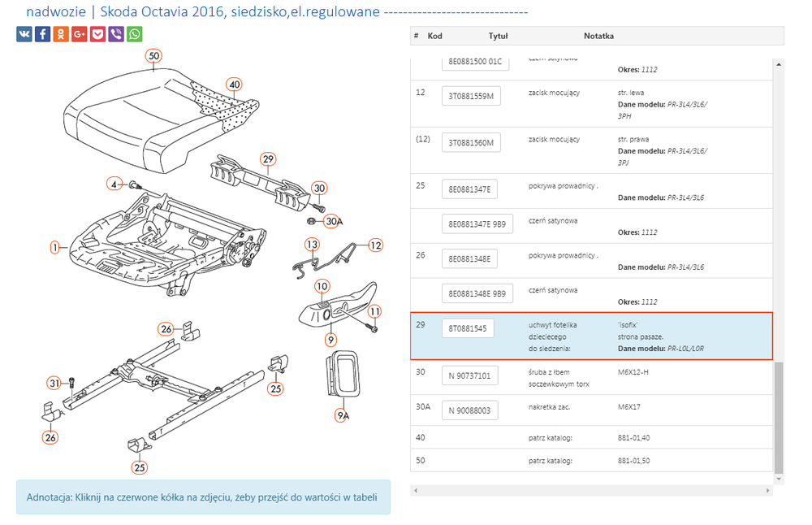Viewport: 812px width, 525px height.
Task: Click the Kod column header
Action: [435, 36]
